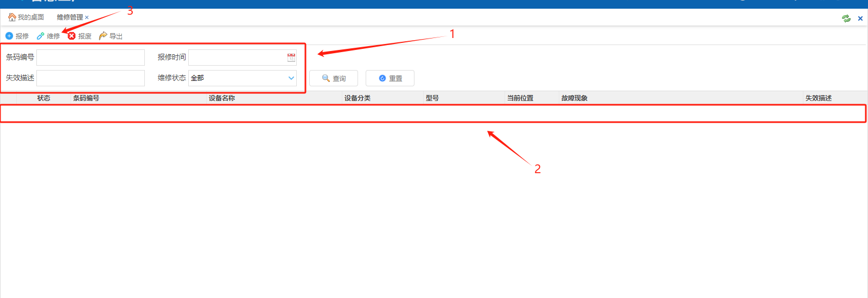The width and height of the screenshot is (868, 298).
Task: Click the 当前位置 column header
Action: [x=520, y=98]
